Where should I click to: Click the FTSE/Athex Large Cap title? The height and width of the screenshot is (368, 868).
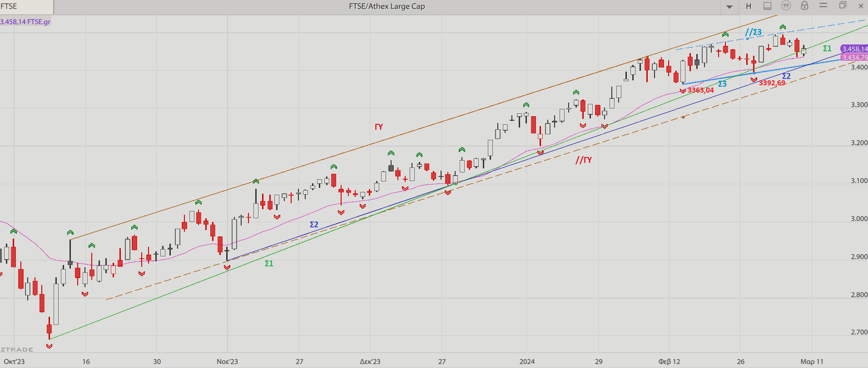(387, 6)
